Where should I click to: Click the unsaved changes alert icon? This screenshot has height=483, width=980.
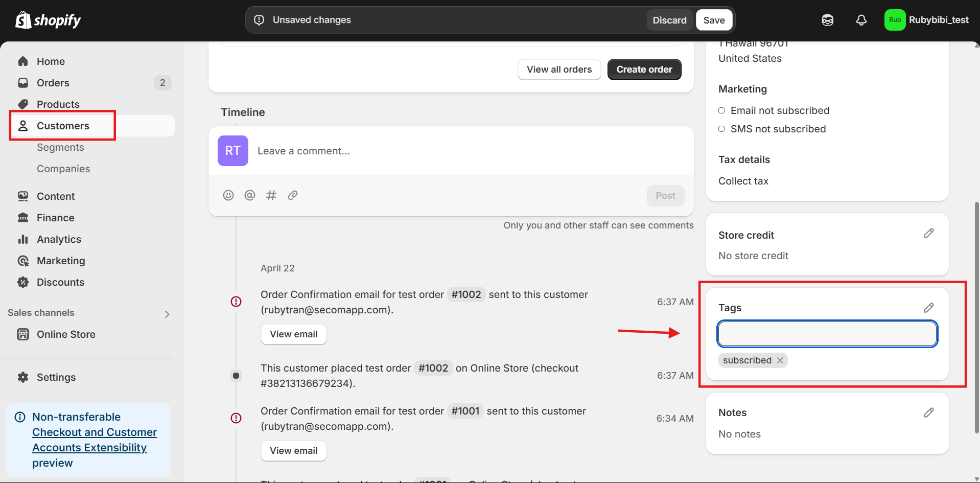coord(259,20)
